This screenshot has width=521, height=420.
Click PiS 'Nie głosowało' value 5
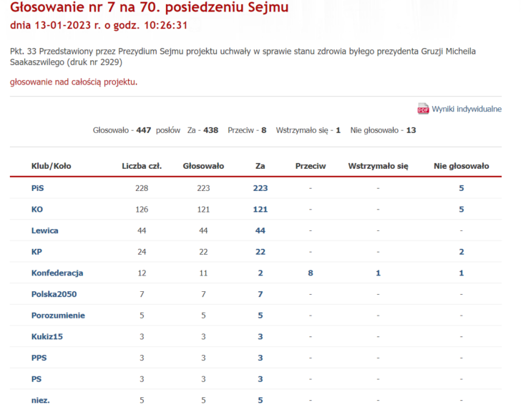click(x=461, y=188)
